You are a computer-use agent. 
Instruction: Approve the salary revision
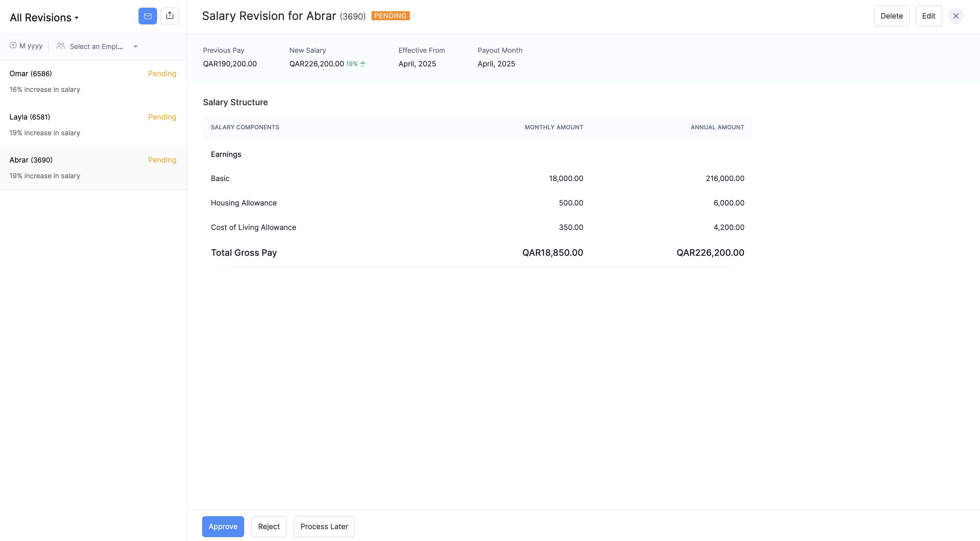pyautogui.click(x=223, y=526)
